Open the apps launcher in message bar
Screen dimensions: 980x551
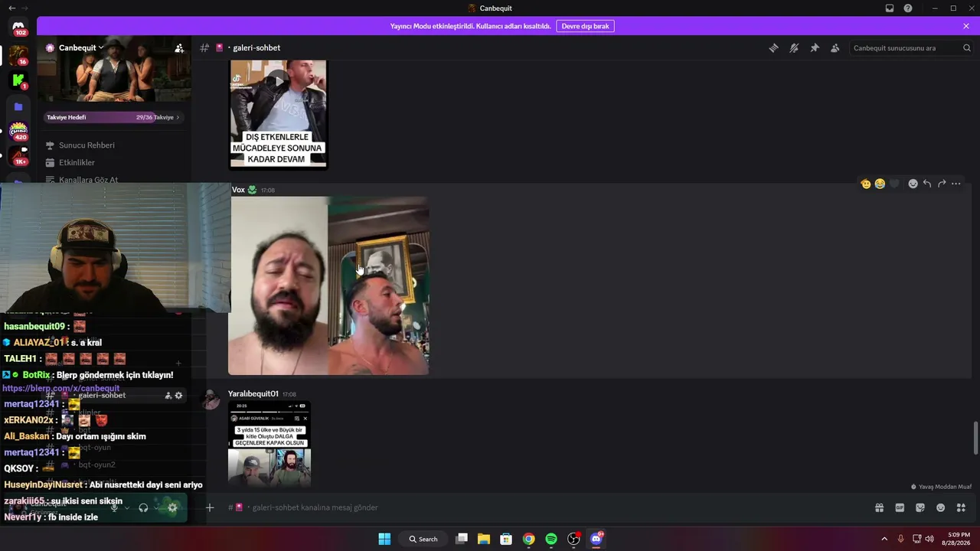962,507
